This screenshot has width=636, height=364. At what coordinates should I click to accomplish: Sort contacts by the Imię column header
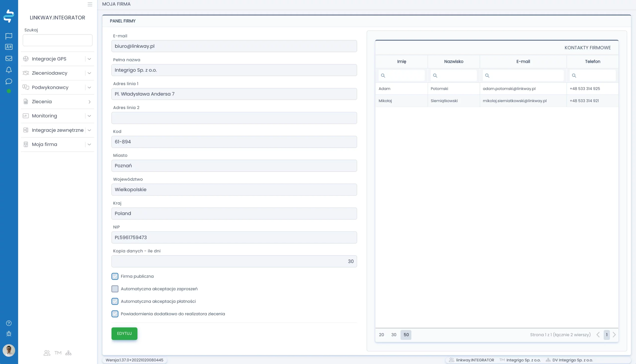401,62
